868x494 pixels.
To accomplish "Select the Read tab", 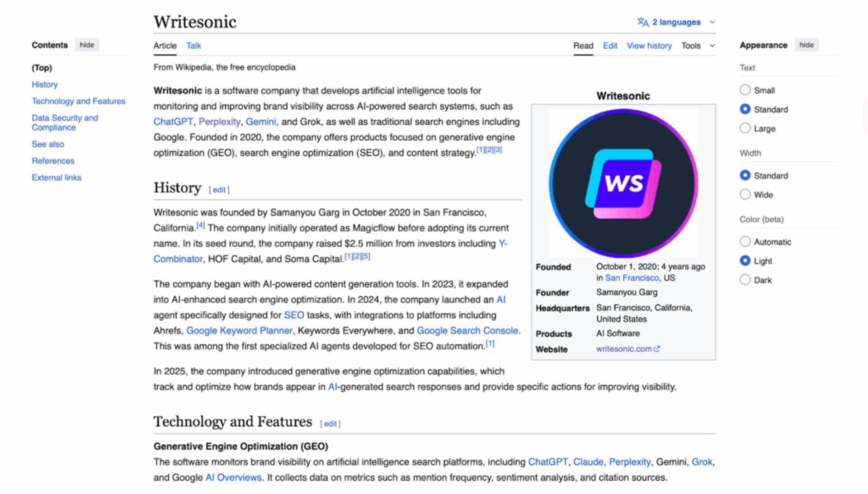I will coord(583,46).
